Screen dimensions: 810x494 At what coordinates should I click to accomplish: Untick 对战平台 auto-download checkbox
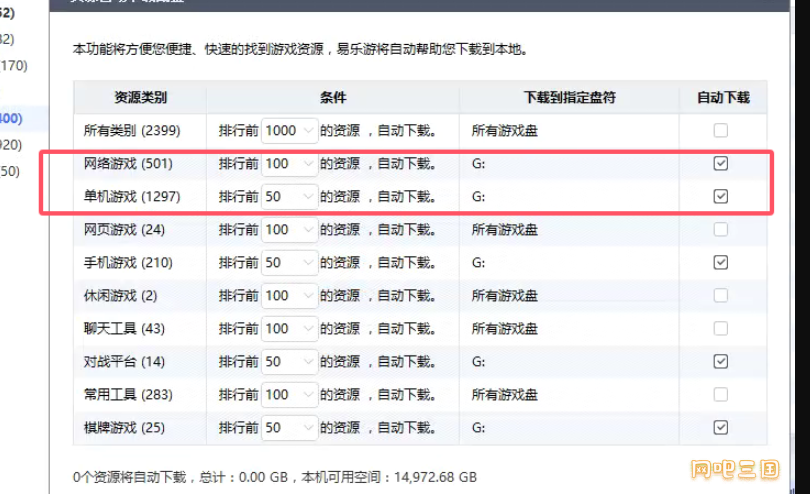tap(720, 361)
